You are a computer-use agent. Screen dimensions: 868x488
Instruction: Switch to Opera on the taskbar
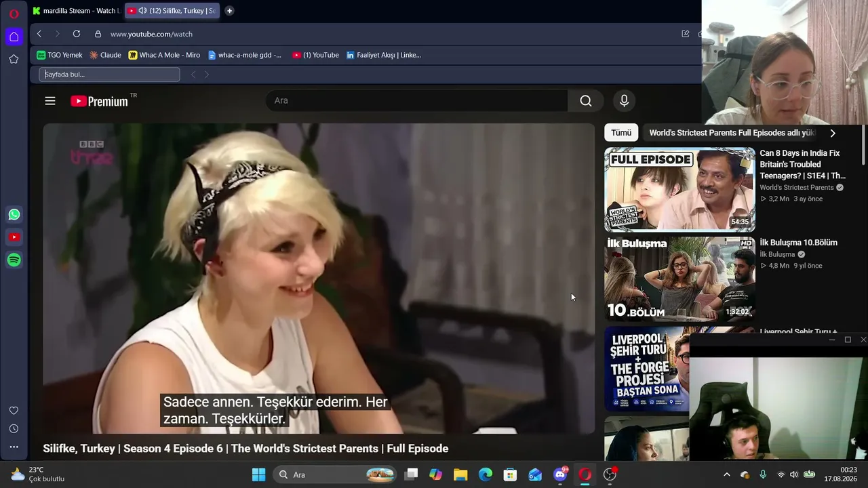585,474
